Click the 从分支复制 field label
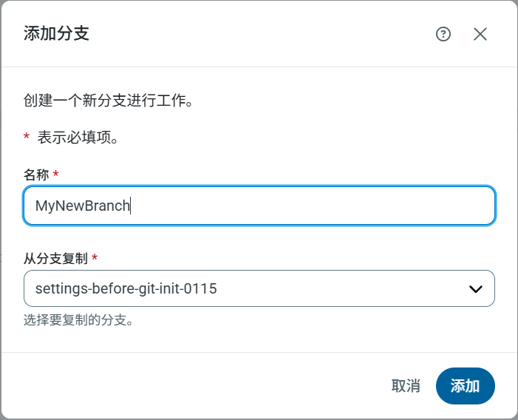 click(55, 259)
